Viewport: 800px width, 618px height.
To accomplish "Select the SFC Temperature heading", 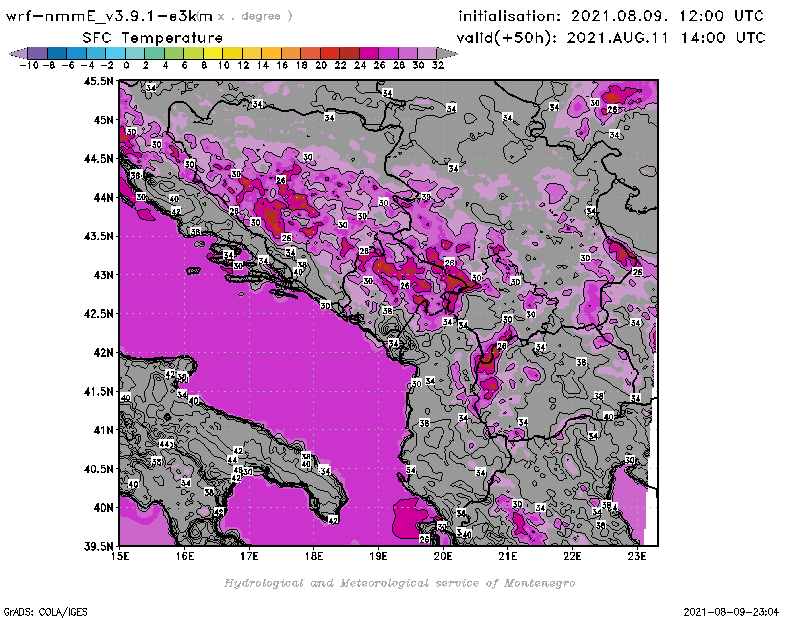I will tap(153, 38).
